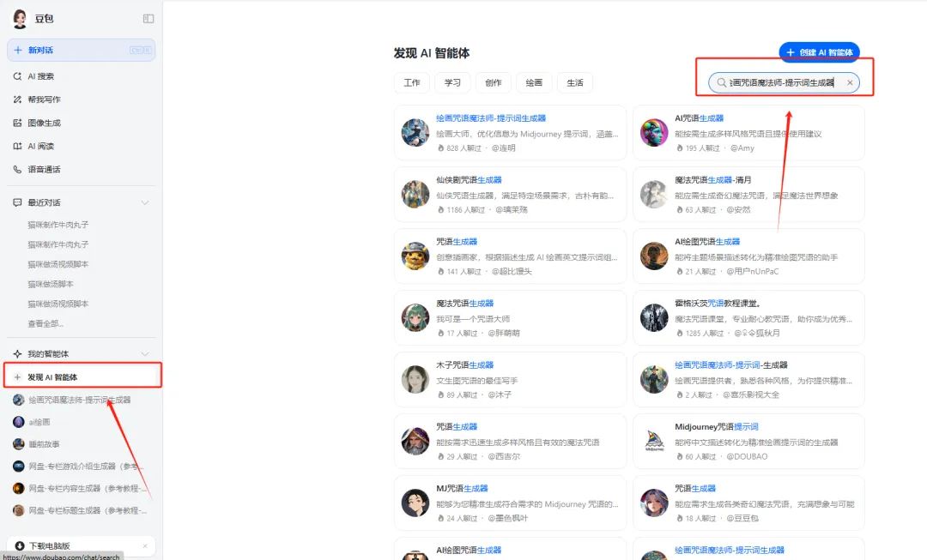
Task: Click the 语音通话 phone icon
Action: coord(17,170)
